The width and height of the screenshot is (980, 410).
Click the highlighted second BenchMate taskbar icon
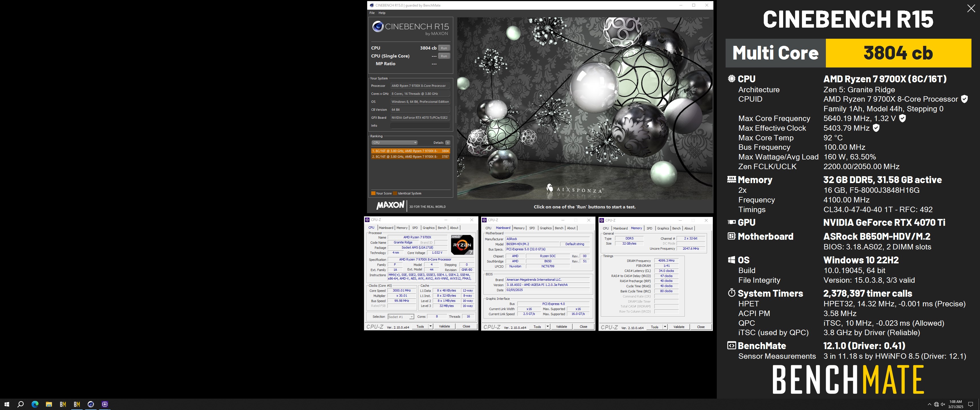coord(77,404)
